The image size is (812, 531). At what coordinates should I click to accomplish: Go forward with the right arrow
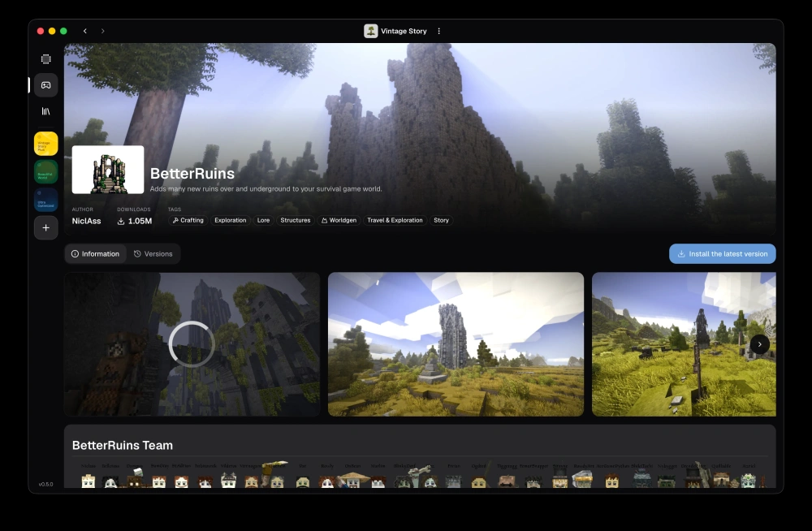click(x=102, y=31)
